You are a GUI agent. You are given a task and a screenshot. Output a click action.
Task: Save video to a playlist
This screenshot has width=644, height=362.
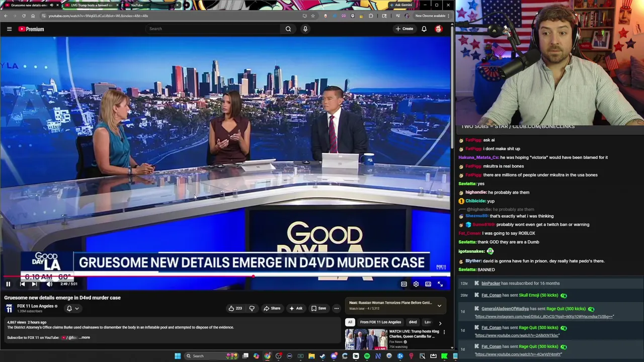[x=318, y=308]
